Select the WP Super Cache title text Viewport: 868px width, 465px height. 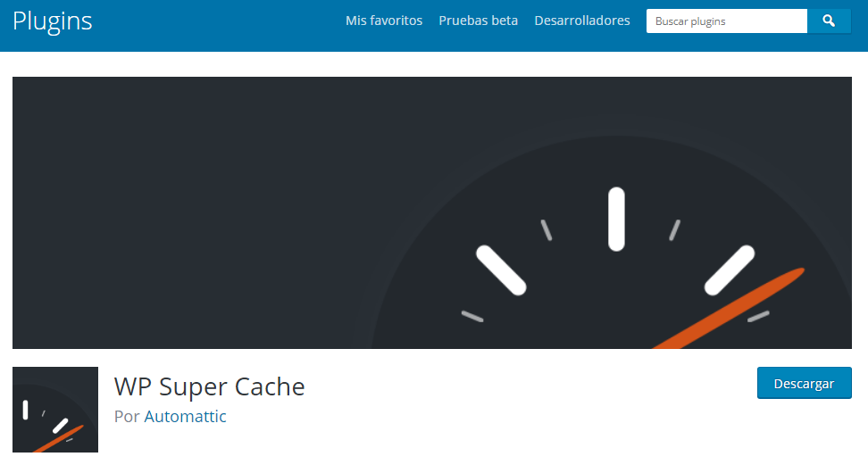click(209, 387)
